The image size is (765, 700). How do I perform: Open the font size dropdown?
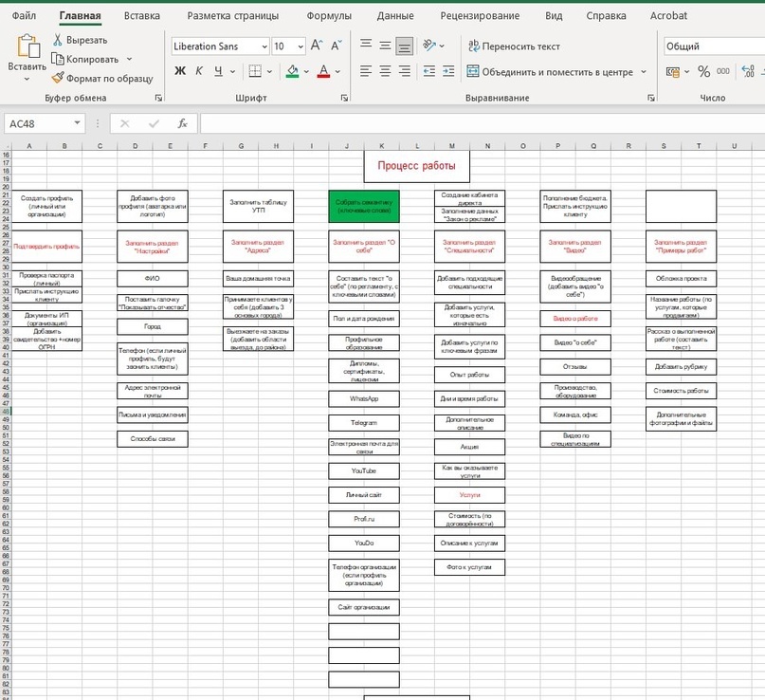tap(301, 46)
